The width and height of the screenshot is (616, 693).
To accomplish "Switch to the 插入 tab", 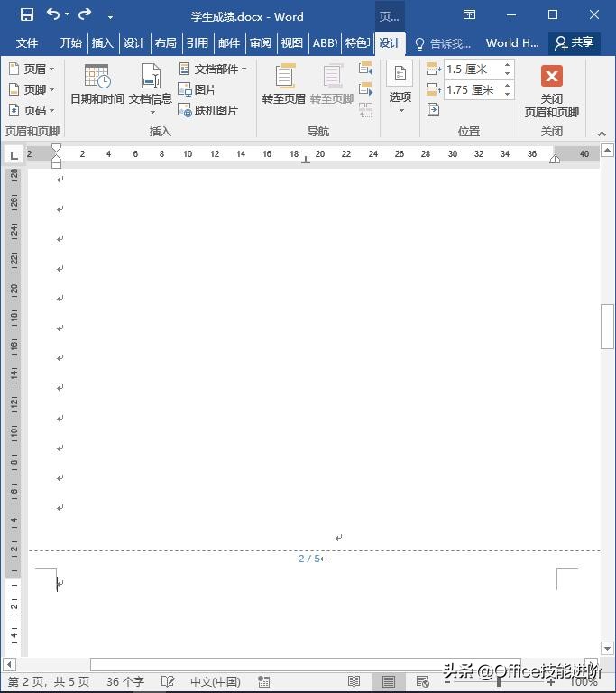I will pos(103,43).
